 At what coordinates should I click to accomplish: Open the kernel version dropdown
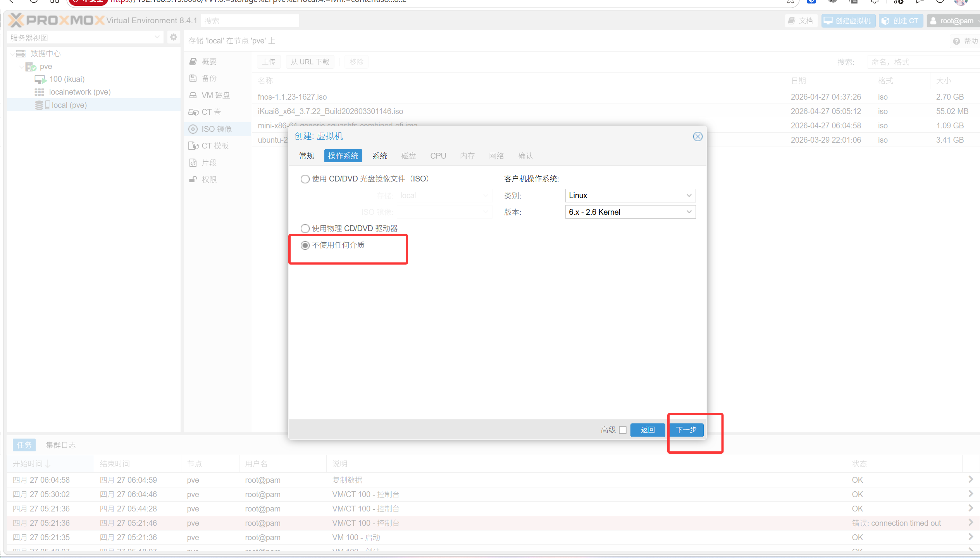689,212
